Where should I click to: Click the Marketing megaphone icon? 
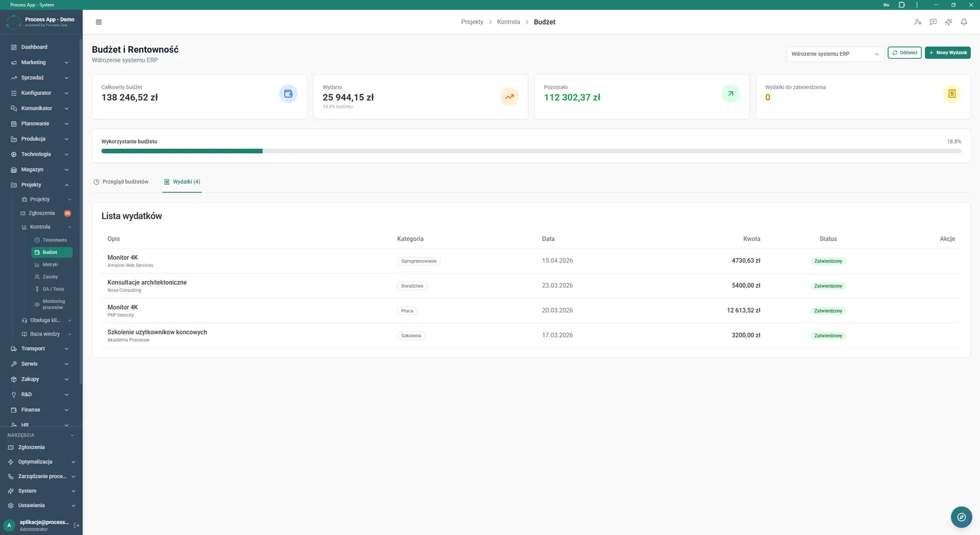point(13,62)
